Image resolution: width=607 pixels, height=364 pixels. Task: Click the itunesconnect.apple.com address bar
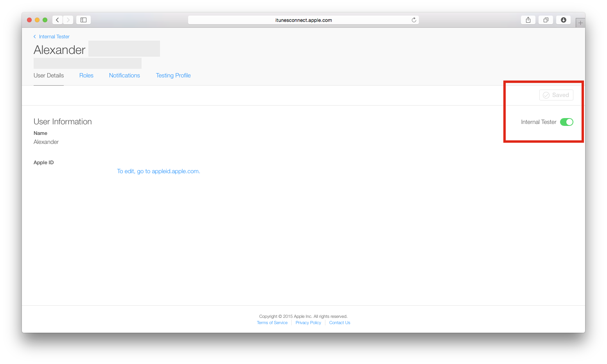click(x=303, y=20)
